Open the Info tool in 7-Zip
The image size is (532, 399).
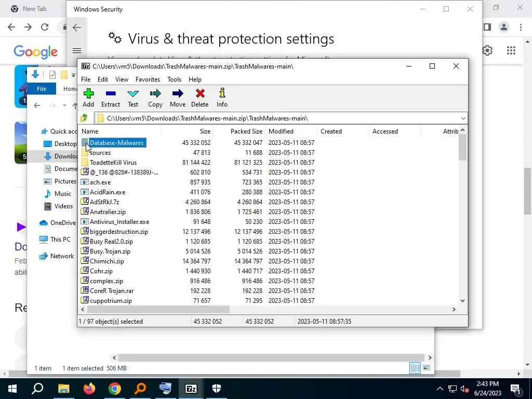click(222, 98)
